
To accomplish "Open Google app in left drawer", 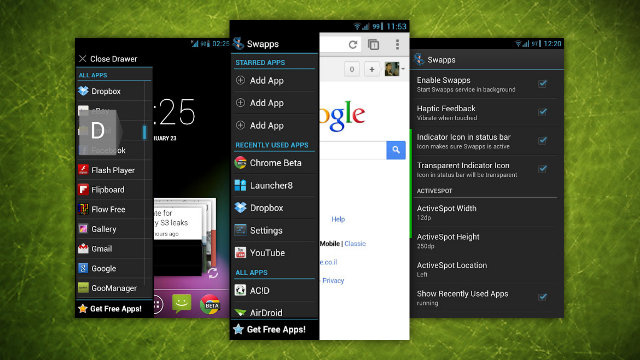I will point(114,268).
